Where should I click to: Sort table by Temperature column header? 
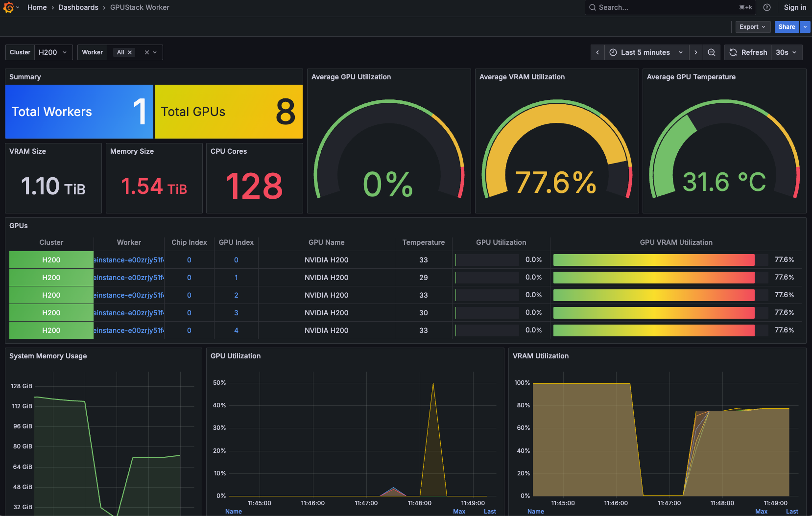[x=423, y=242]
